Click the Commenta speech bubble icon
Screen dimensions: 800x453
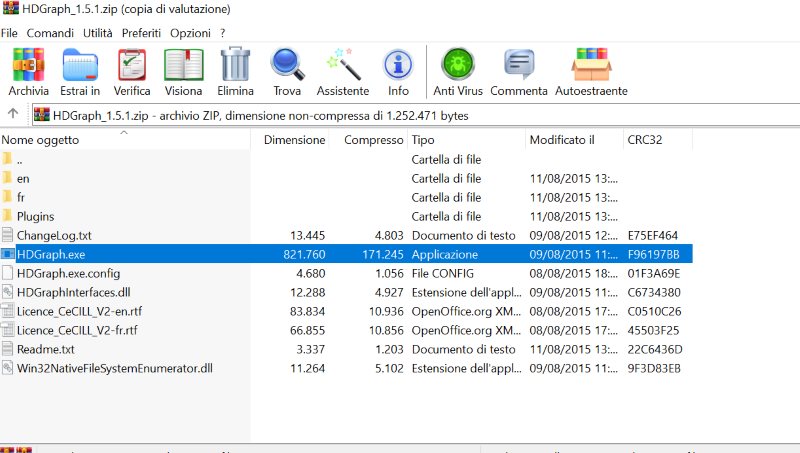(519, 64)
